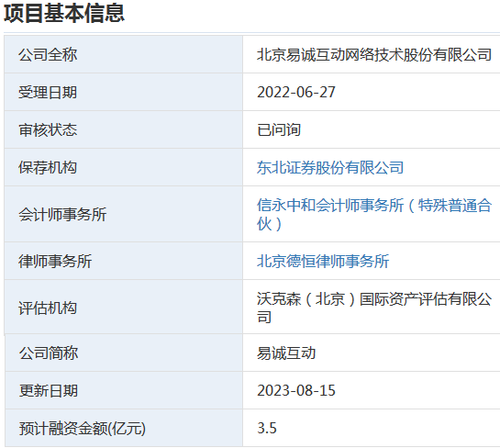Click the 评估机构 value 沃克森（北京）国际资产评估
The height and width of the screenshot is (448, 500).
pos(374,308)
